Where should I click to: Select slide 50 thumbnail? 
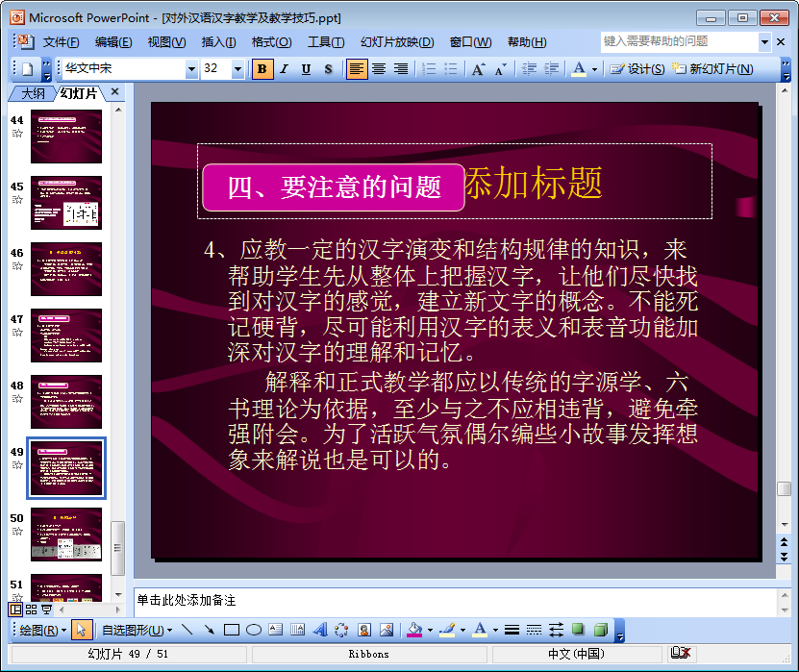[66, 535]
